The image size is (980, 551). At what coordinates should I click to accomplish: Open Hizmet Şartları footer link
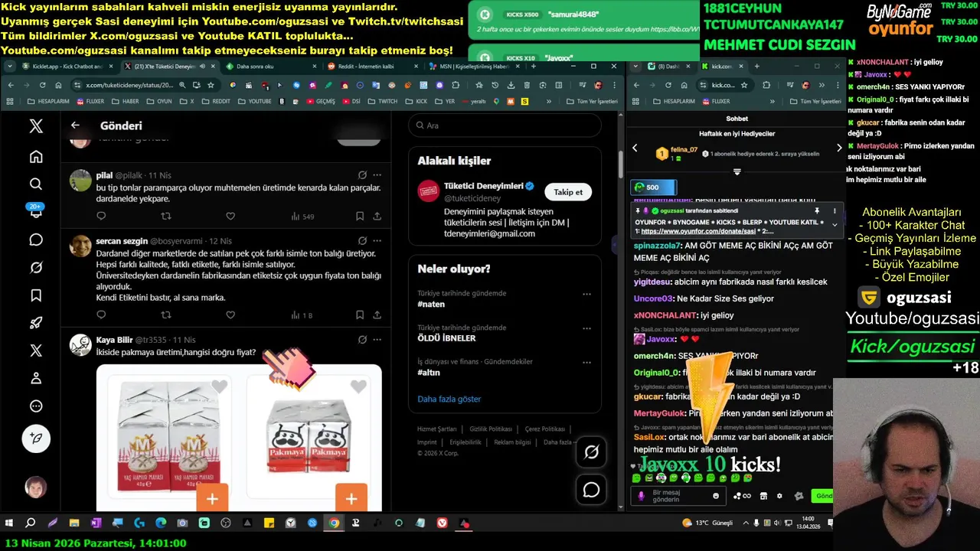click(436, 429)
